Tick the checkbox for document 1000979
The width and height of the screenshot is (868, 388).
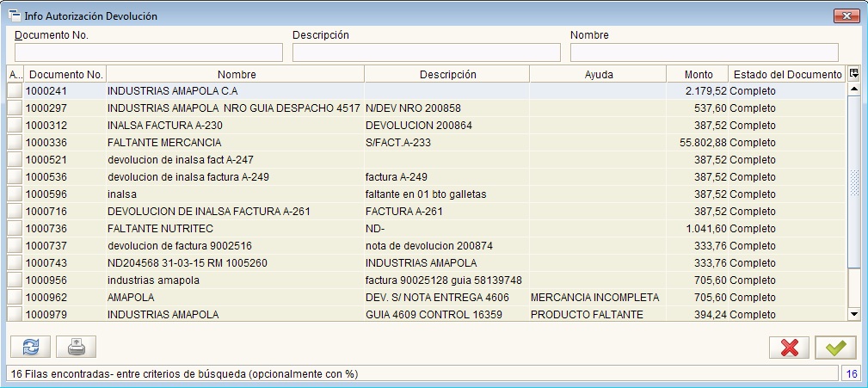pyautogui.click(x=15, y=314)
